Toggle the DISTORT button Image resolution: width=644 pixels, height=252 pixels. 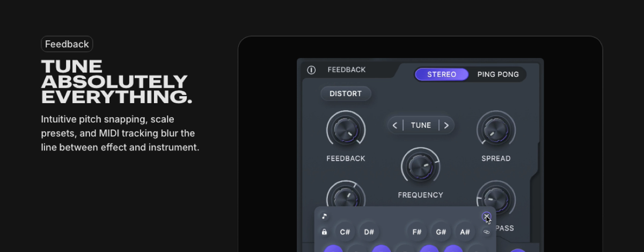coord(346,93)
